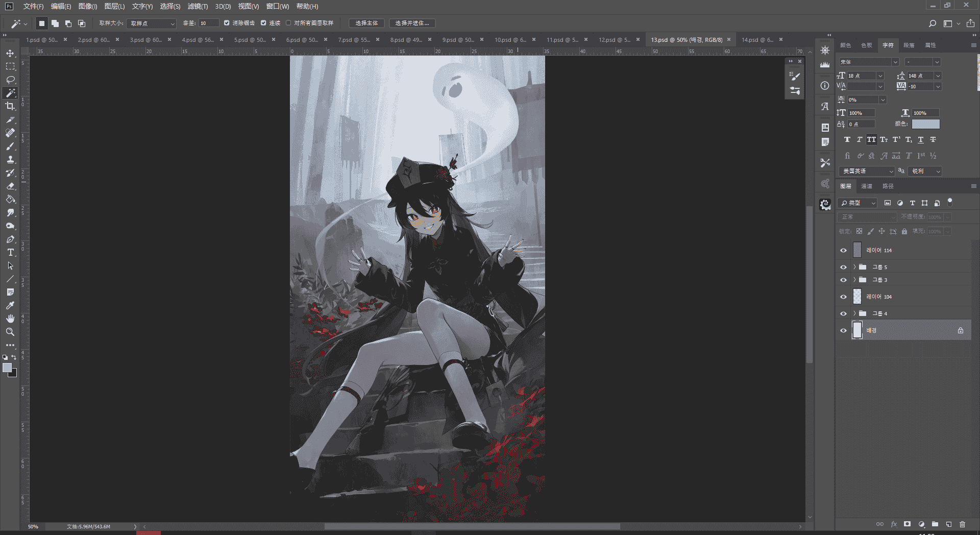980x535 pixels.
Task: Hide layer 레이어 114 visibility eye
Action: tap(843, 250)
